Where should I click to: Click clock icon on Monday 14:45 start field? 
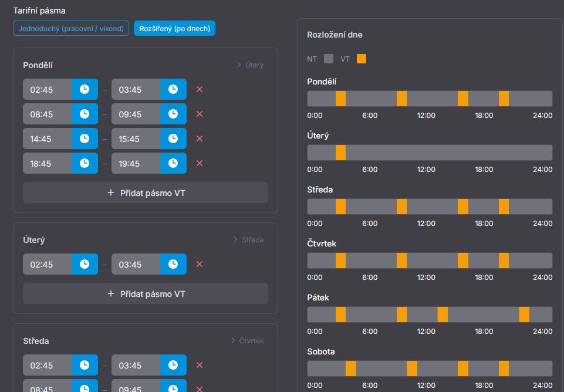(85, 139)
